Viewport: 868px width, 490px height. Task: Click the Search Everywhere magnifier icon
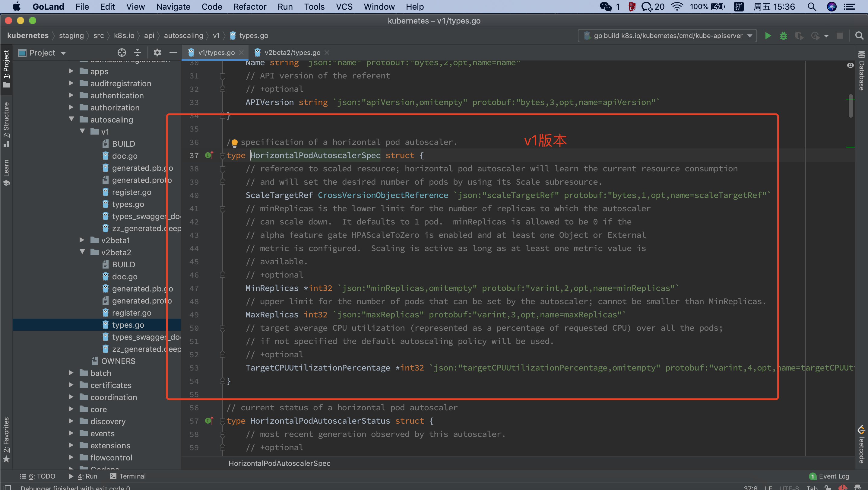pyautogui.click(x=859, y=36)
